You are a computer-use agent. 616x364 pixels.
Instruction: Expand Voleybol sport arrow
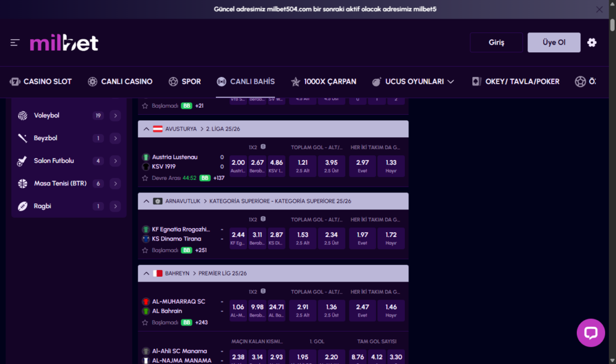pyautogui.click(x=115, y=116)
